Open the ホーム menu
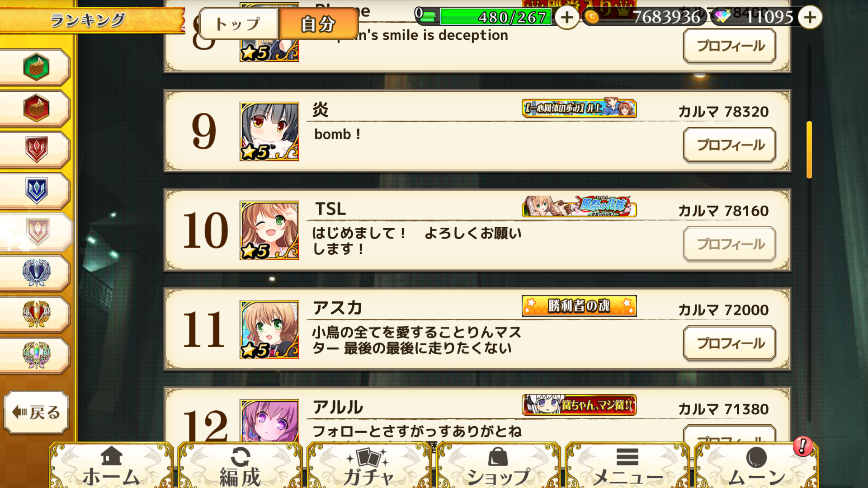The image size is (868, 488). (111, 466)
